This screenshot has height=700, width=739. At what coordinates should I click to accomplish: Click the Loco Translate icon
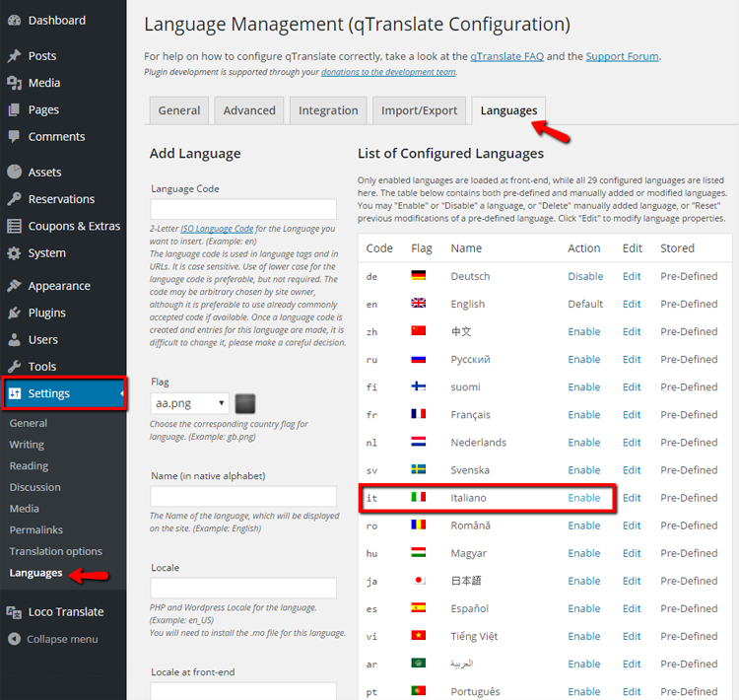pos(14,612)
